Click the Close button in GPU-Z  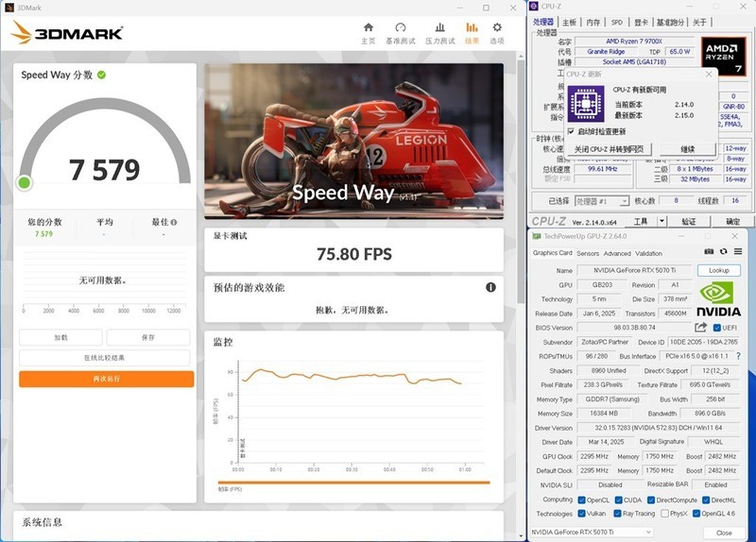[x=724, y=533]
